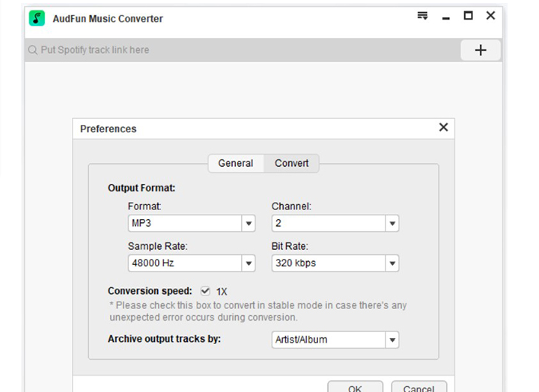Expand the Archive output tracks dropdown arrow
The height and width of the screenshot is (392, 539).
(392, 340)
